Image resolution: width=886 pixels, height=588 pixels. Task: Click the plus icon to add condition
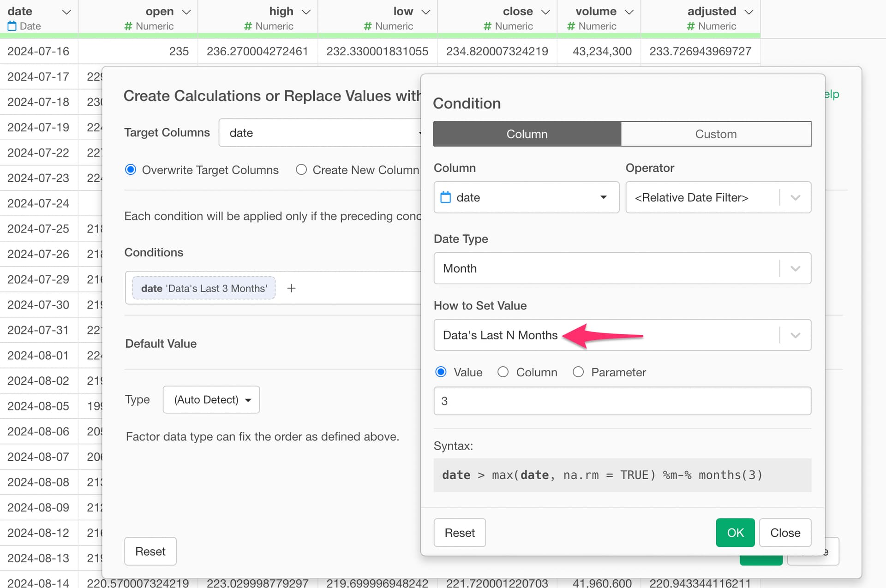point(291,288)
